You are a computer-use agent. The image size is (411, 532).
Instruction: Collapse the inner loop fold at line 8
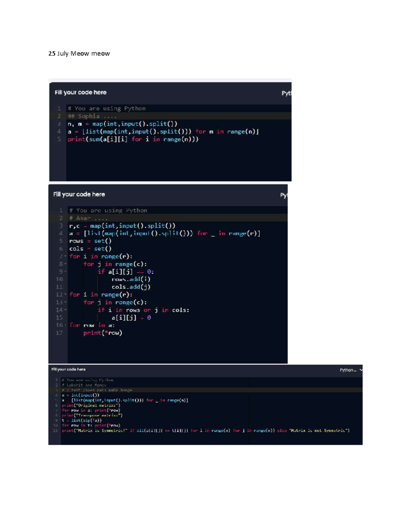(x=65, y=264)
